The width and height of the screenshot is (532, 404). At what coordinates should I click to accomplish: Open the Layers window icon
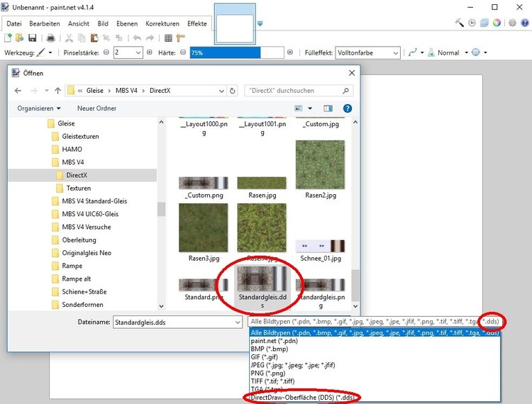(484, 23)
